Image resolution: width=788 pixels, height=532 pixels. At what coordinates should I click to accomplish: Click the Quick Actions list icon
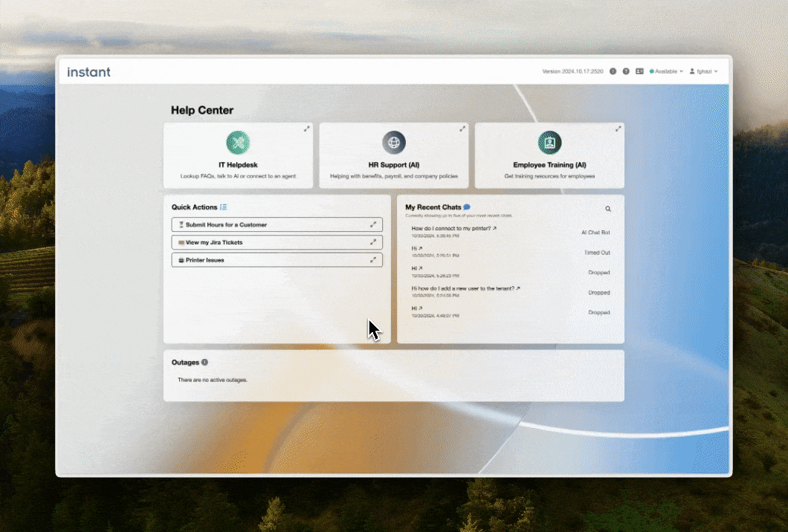[223, 207]
